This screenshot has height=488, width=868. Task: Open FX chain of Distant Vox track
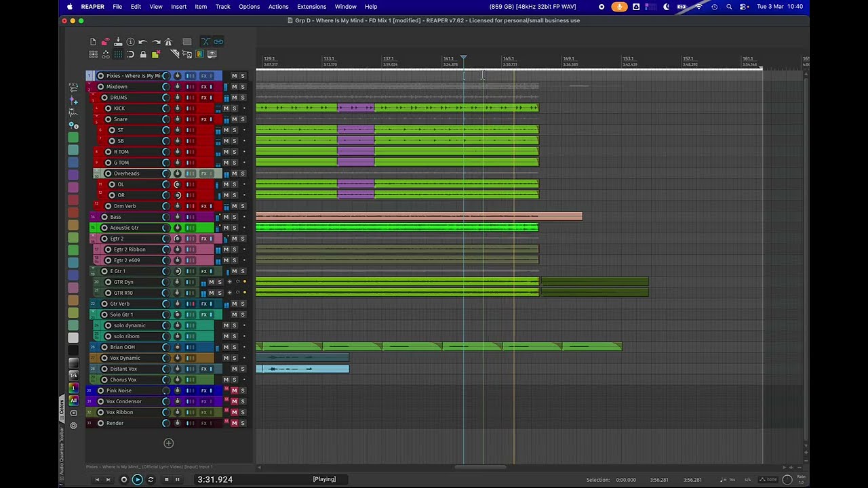coord(203,369)
